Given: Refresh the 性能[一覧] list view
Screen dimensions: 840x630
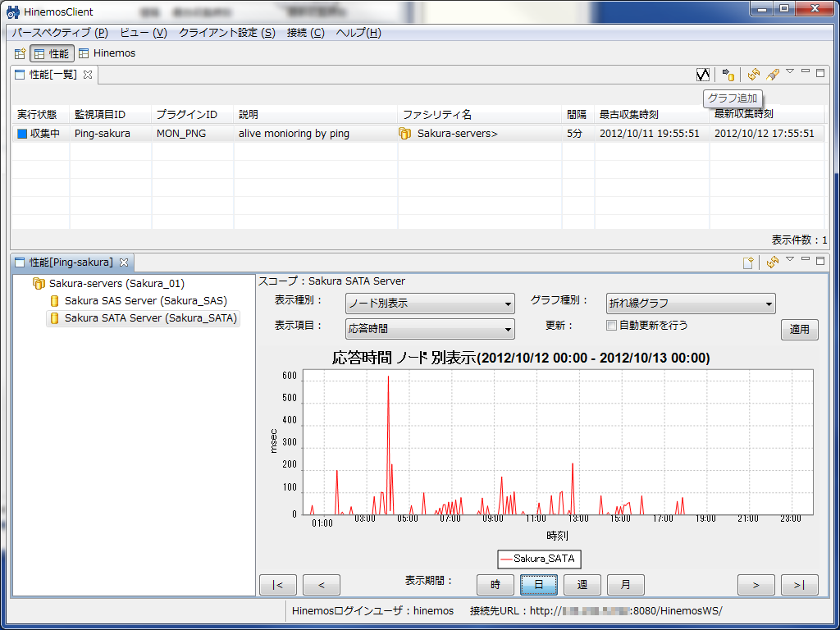Looking at the screenshot, I should point(754,75).
